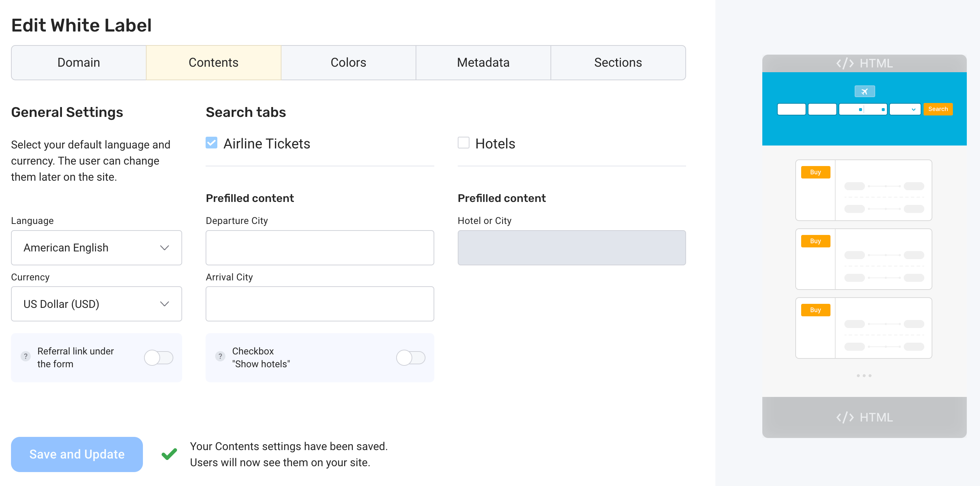Open the Metadata tab
The height and width of the screenshot is (486, 980).
pyautogui.click(x=483, y=63)
